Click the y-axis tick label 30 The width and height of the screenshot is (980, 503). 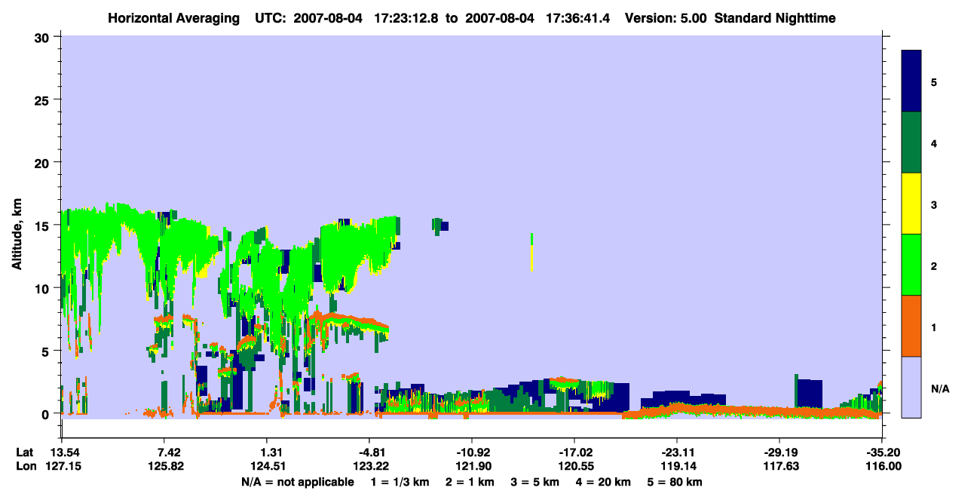click(43, 36)
